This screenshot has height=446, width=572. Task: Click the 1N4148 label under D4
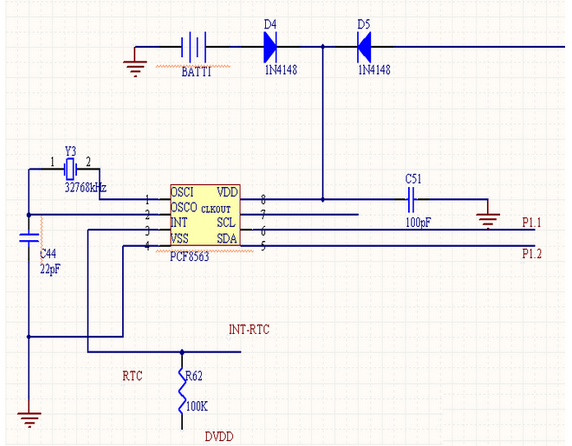[x=281, y=70]
